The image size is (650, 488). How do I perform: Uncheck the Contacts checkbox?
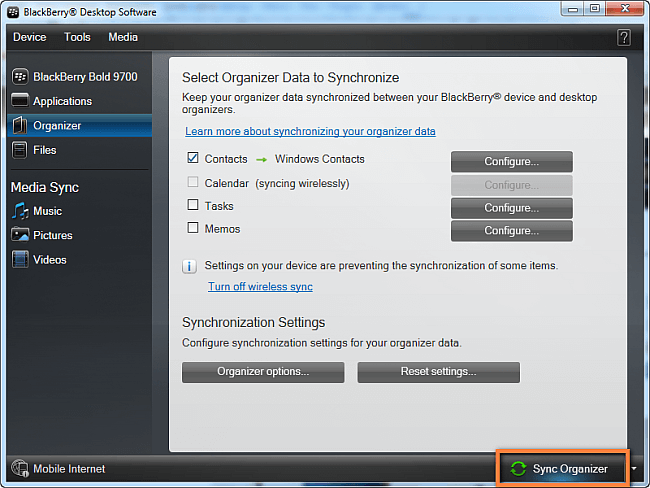[x=193, y=158]
